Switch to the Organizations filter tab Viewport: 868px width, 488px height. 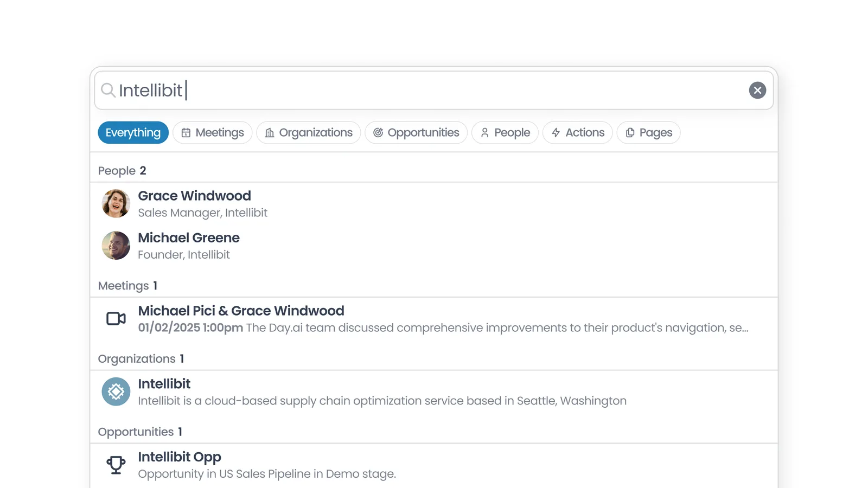309,132
